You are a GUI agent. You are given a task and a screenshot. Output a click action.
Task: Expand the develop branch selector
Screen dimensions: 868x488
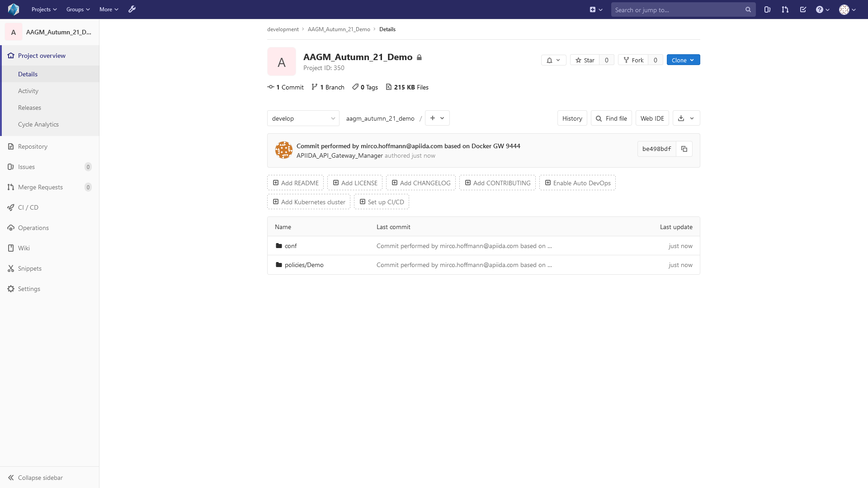(303, 118)
